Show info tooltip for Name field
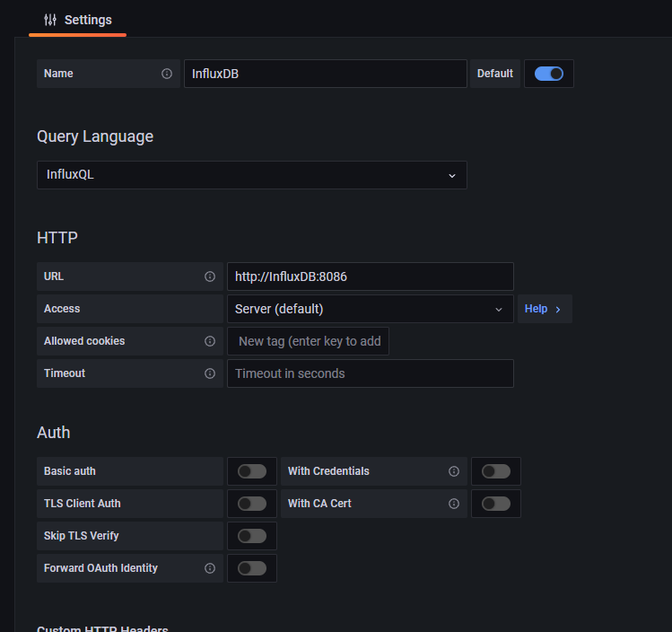Screen dimensions: 672x632 167,74
